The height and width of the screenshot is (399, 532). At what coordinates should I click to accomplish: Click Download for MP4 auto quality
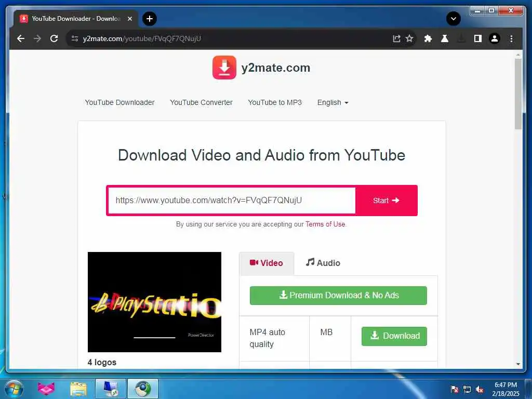(394, 336)
